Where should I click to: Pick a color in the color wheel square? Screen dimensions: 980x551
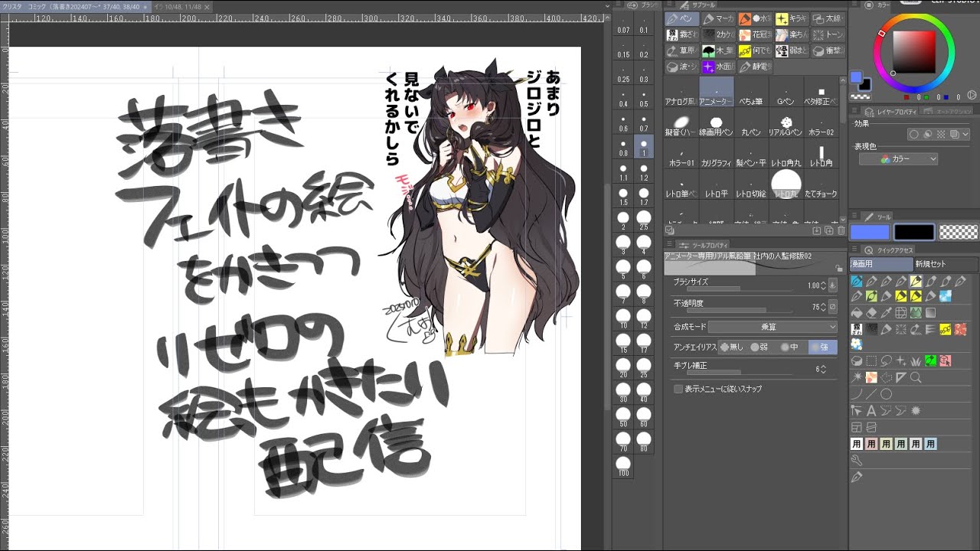point(915,52)
